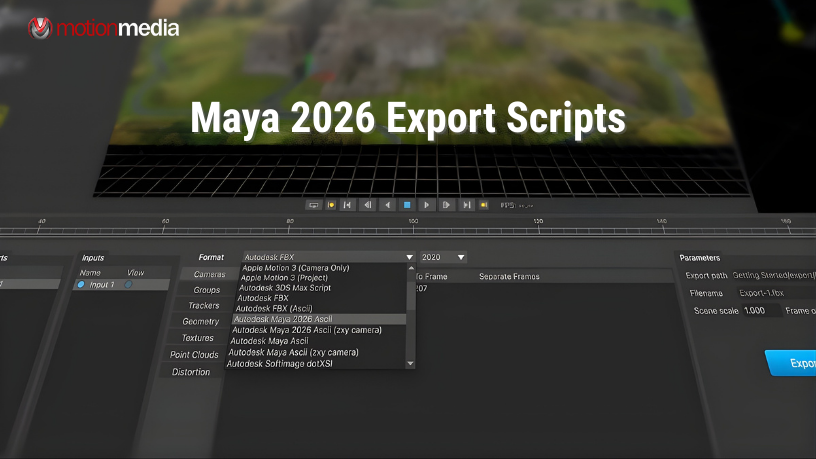
Task: Click the blue stop button
Action: (x=407, y=205)
